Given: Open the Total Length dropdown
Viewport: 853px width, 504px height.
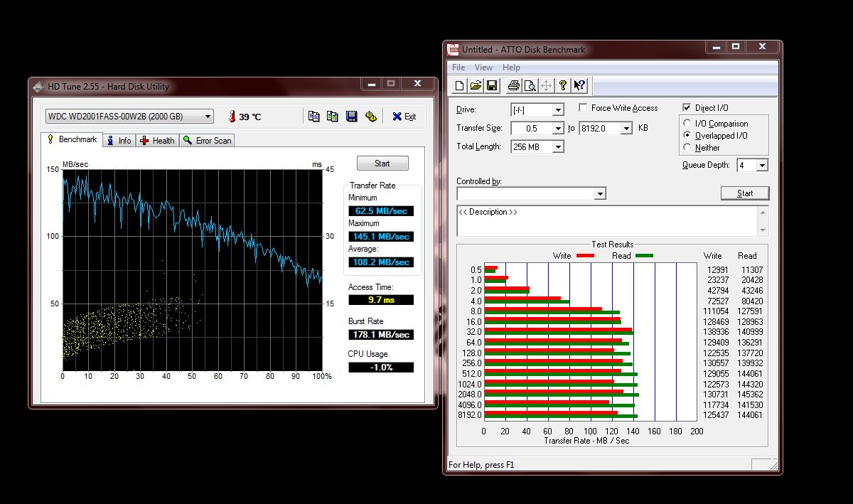Looking at the screenshot, I should [558, 147].
